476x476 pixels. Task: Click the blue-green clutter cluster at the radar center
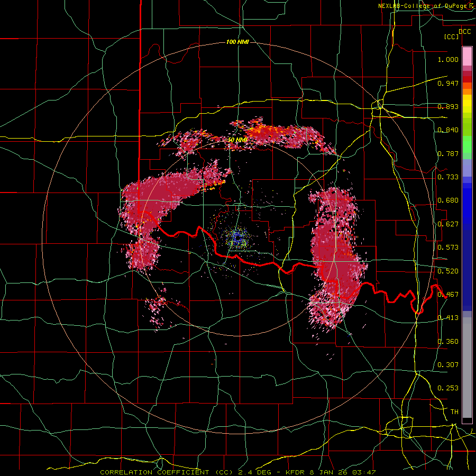pos(237,237)
